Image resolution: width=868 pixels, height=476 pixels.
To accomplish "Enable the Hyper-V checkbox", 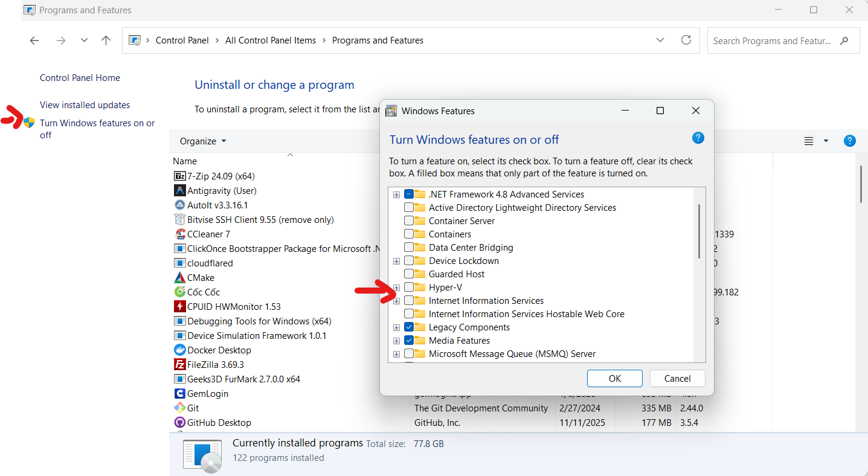I will coord(409,288).
